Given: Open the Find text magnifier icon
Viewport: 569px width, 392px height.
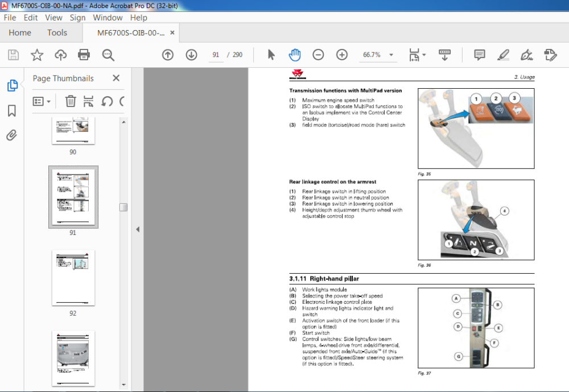Looking at the screenshot, I should tap(108, 55).
